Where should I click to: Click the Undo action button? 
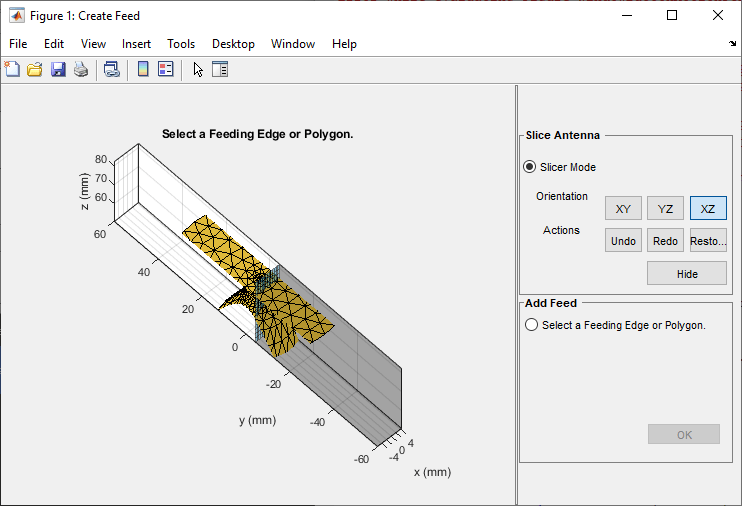tap(623, 241)
